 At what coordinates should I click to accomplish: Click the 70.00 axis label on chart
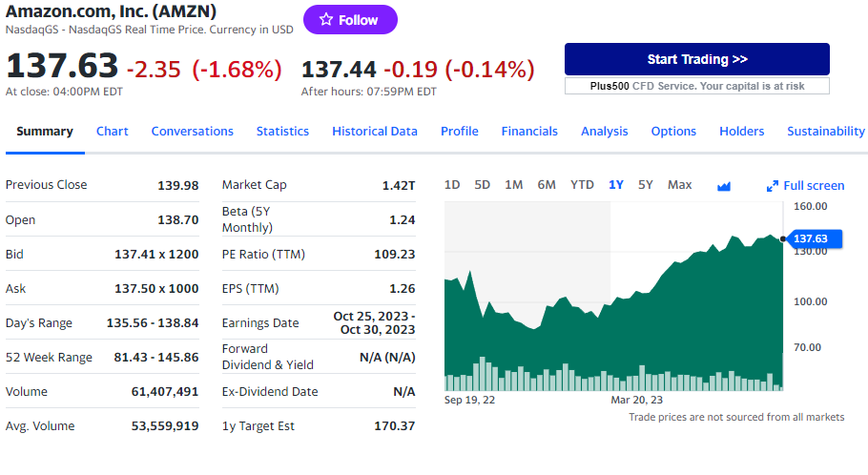(x=808, y=347)
